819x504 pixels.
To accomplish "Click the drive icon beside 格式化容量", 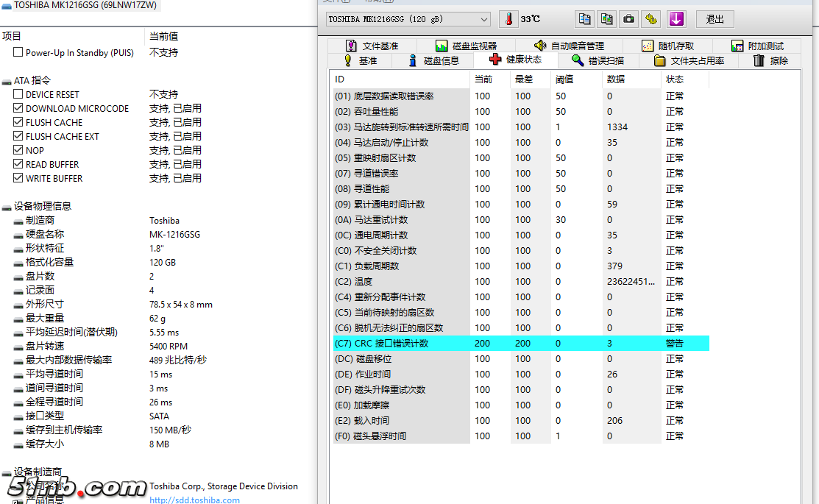I will 18,263.
